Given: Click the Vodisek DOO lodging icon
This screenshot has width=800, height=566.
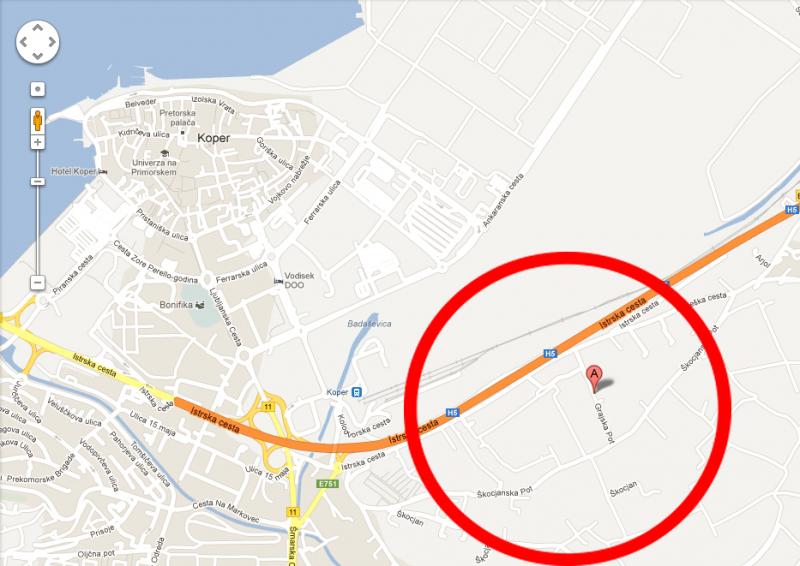Looking at the screenshot, I should point(278,281).
